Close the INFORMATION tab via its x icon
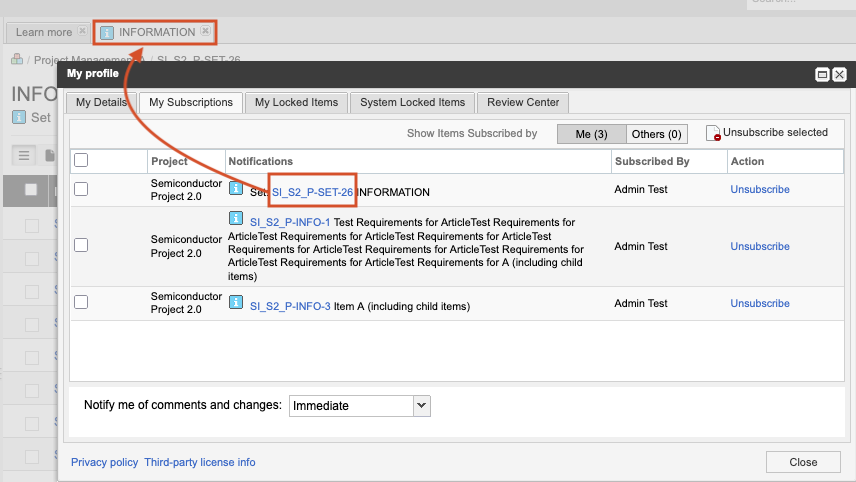The height and width of the screenshot is (482, 856). (205, 31)
